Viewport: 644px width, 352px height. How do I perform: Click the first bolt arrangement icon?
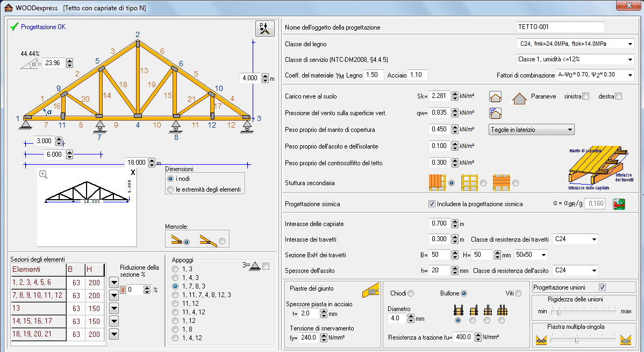point(459,310)
